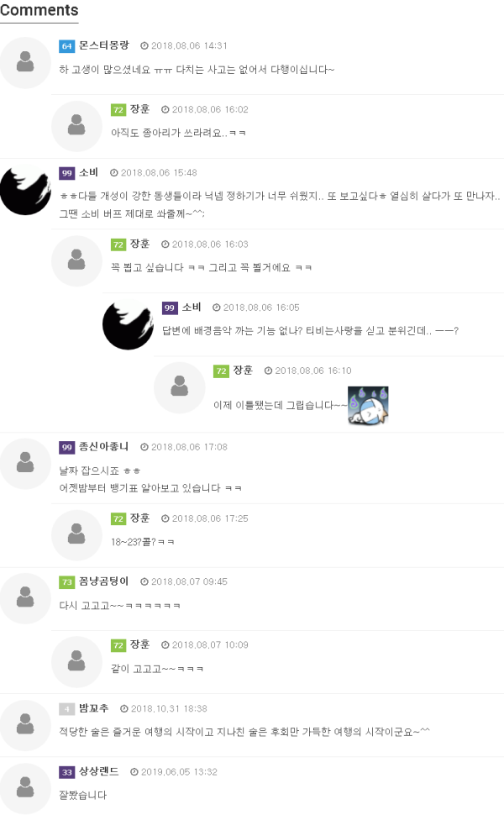Image resolution: width=504 pixels, height=815 pixels.
Task: Click the clock icon before 2018.08.06 14:31
Action: tap(144, 45)
